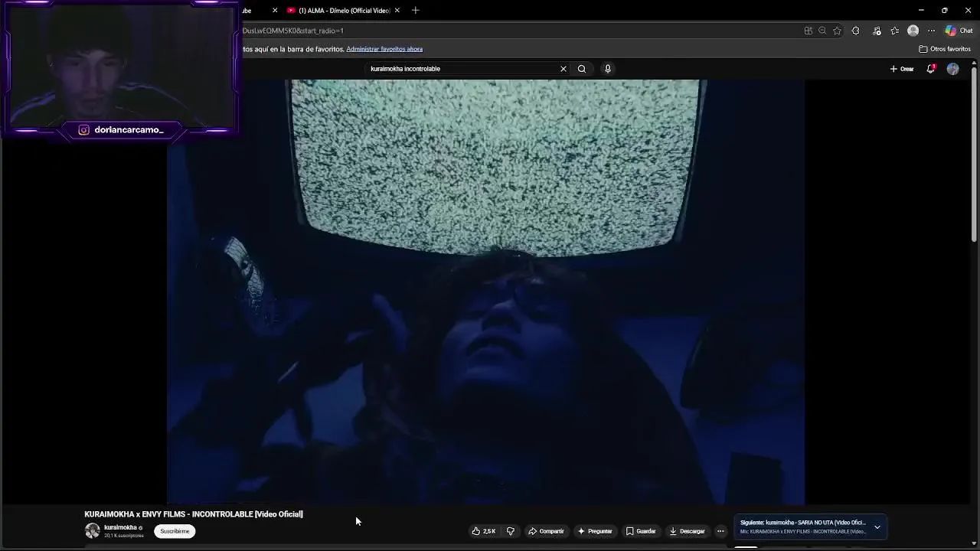The width and height of the screenshot is (980, 551).
Task: Open the browser extensions puzzle icon
Action: (855, 31)
